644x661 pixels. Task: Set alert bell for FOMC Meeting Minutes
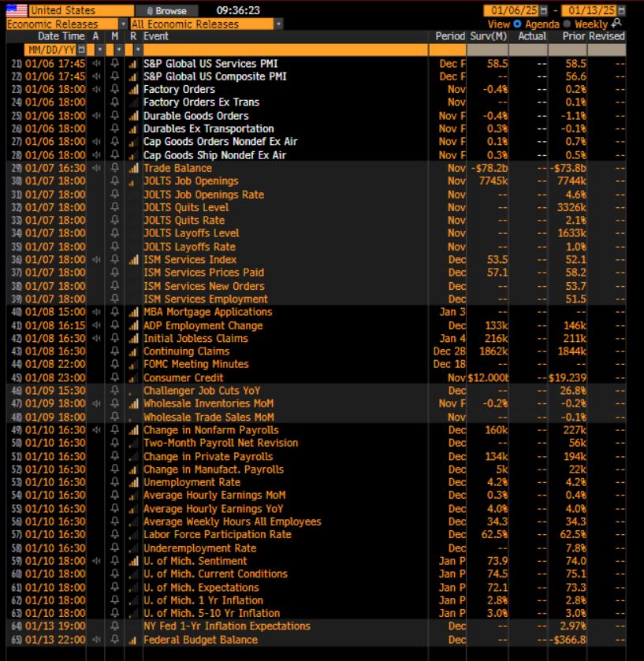(x=114, y=364)
